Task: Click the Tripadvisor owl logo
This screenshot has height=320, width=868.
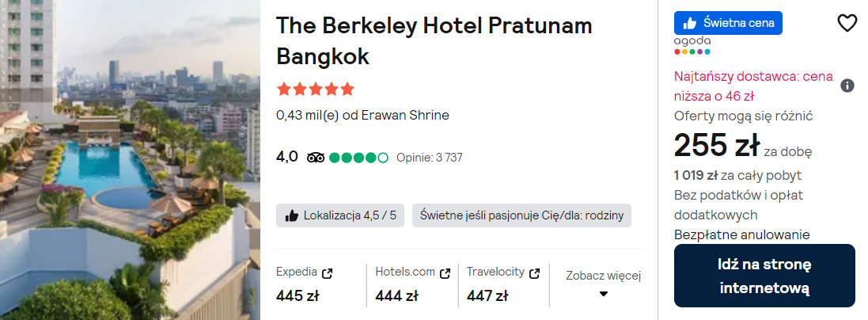Action: pyautogui.click(x=316, y=158)
